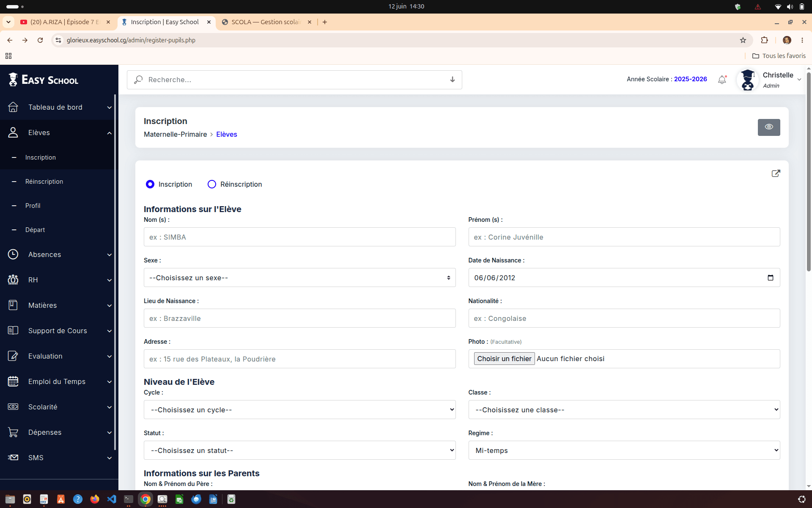This screenshot has height=508, width=812.
Task: Go back in browser
Action: tap(10, 40)
